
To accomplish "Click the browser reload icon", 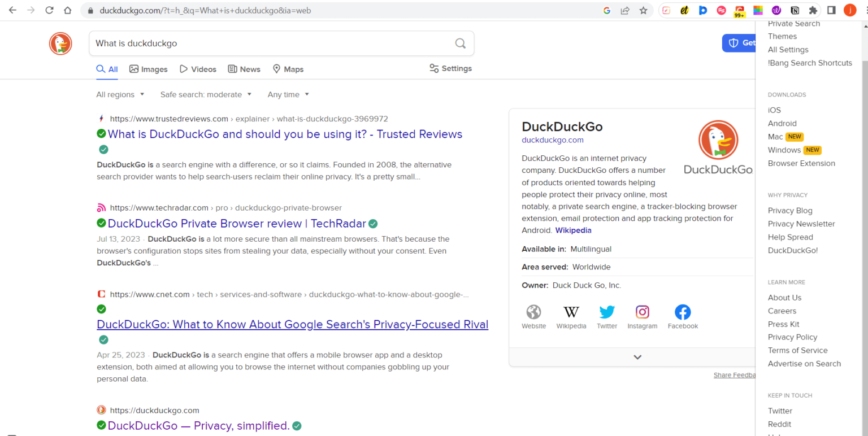I will pos(49,10).
